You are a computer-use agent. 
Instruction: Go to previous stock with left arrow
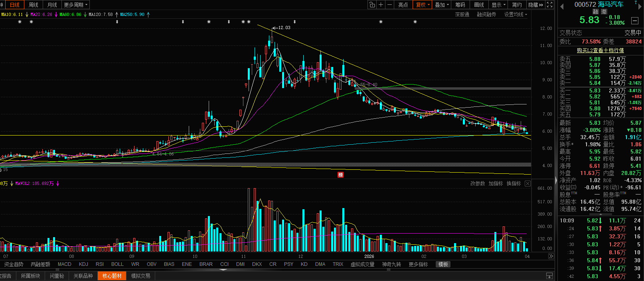point(562,6)
